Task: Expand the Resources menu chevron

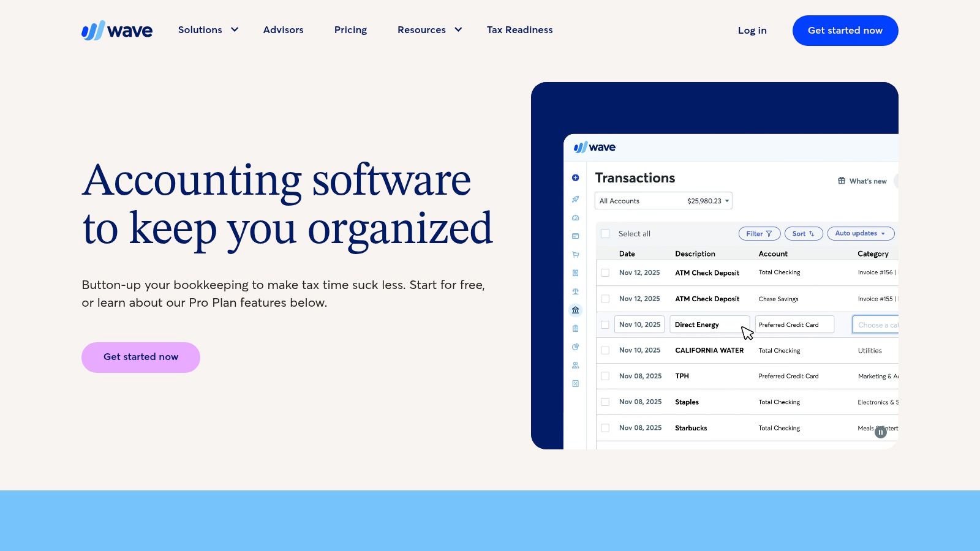Action: click(458, 29)
